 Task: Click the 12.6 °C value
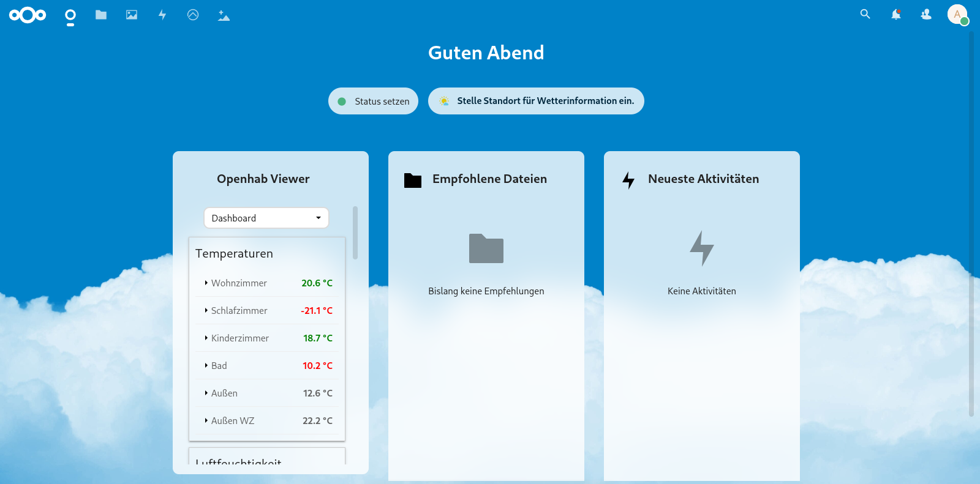pos(318,393)
